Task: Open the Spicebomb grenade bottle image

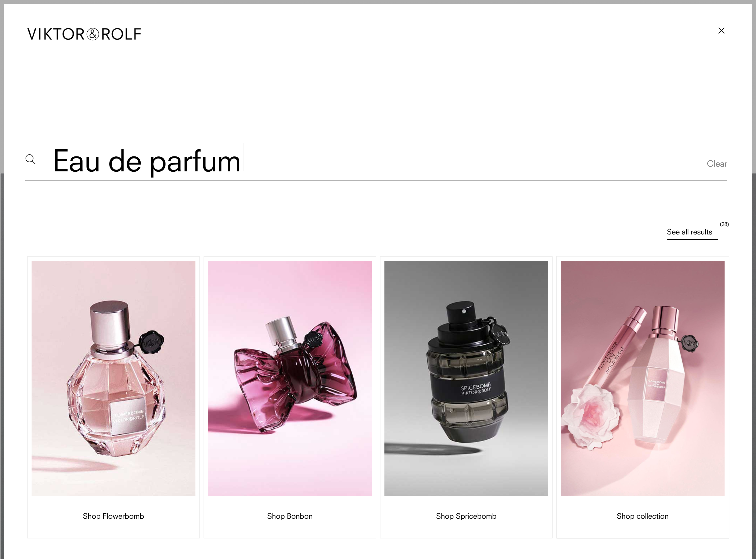Action: 466,378
